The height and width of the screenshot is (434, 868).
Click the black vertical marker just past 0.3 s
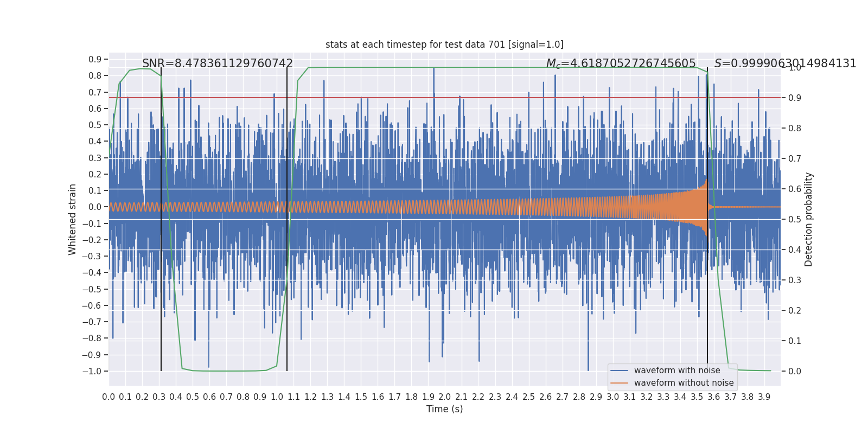pyautogui.click(x=161, y=219)
